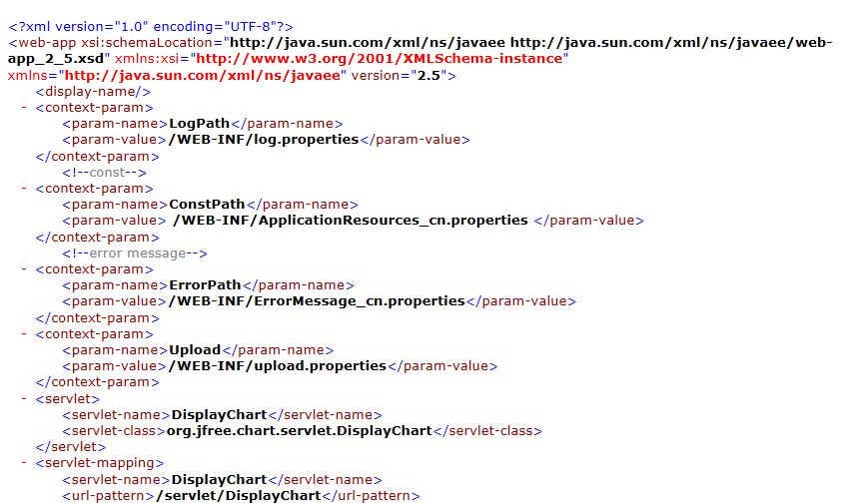Image resolution: width=850 pixels, height=504 pixels.
Task: Collapse the context-param node containing ErrorPath
Action: coord(24,269)
